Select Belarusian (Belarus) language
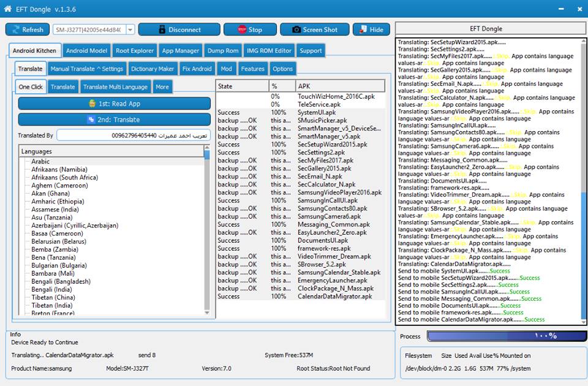This screenshot has height=386, width=588. [59, 241]
